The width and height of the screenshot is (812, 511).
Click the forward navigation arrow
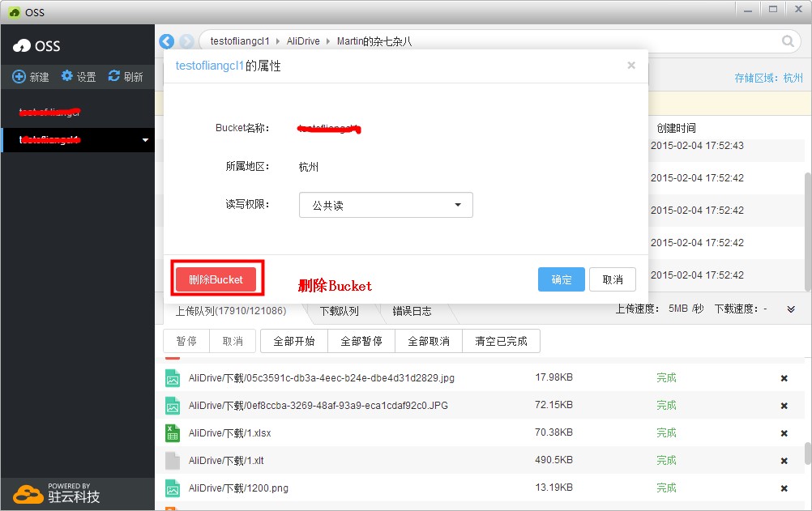click(186, 40)
